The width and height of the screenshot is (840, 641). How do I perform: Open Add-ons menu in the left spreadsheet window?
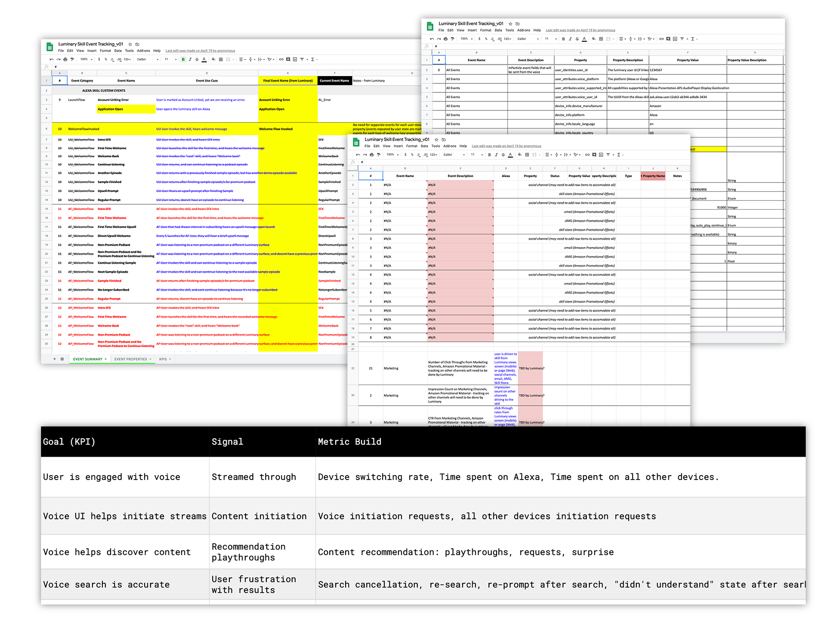tap(143, 51)
